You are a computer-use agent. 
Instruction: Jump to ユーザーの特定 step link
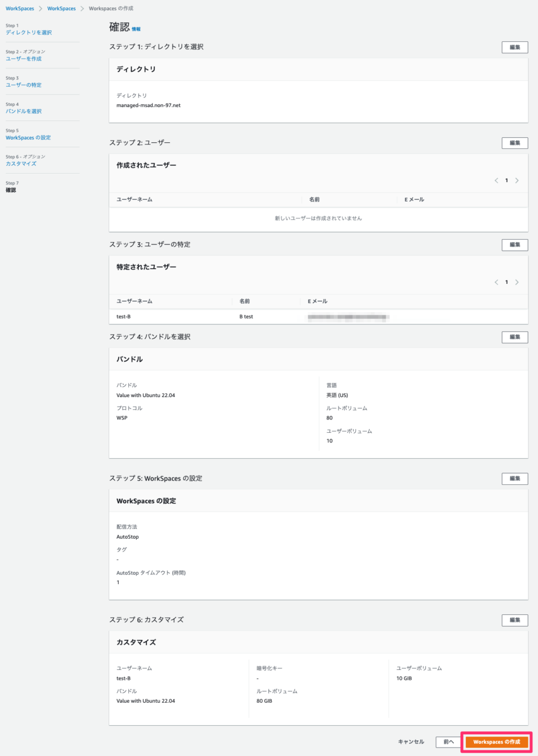click(x=24, y=85)
